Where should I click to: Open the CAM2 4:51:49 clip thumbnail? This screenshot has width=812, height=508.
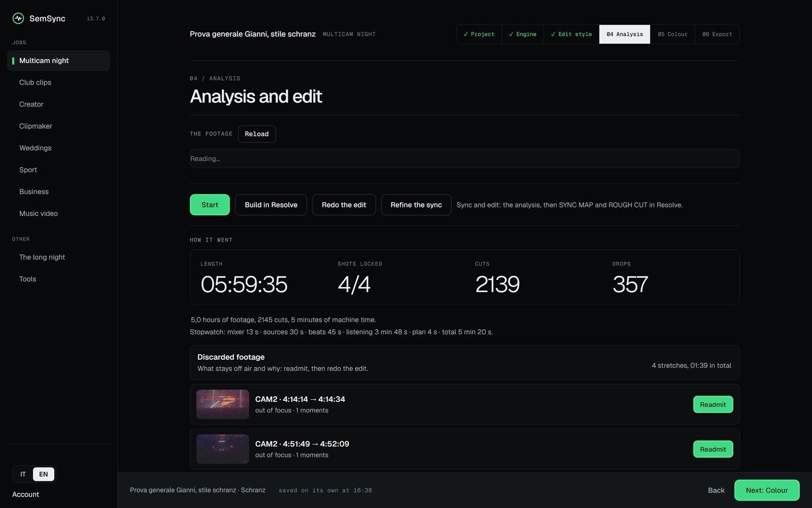click(223, 449)
